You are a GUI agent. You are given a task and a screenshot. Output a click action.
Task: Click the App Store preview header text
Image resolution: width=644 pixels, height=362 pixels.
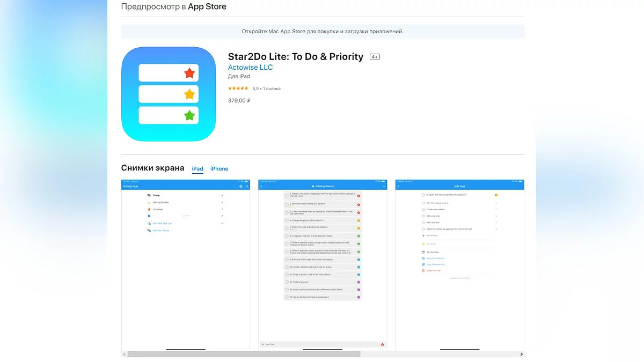click(x=174, y=7)
